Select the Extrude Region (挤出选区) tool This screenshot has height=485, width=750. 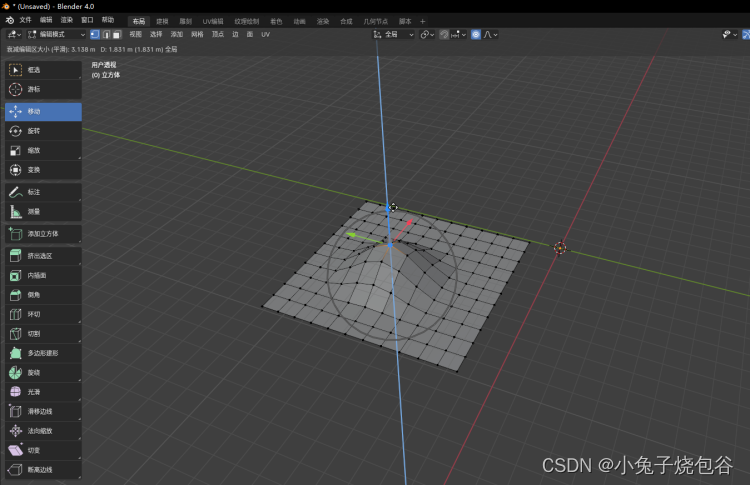coord(43,256)
